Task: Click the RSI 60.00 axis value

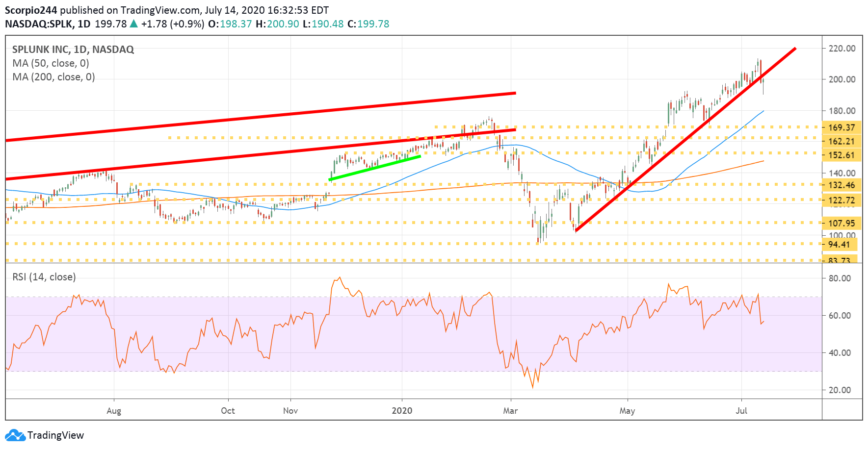Action: click(x=840, y=315)
